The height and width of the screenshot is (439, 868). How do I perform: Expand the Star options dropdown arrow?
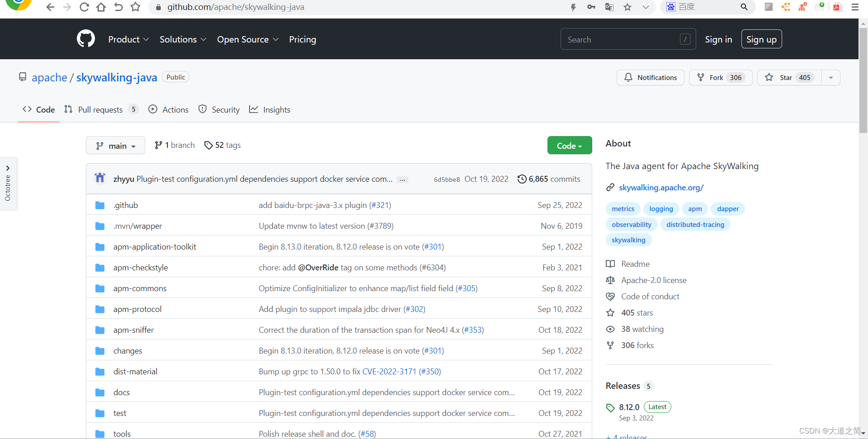click(831, 78)
